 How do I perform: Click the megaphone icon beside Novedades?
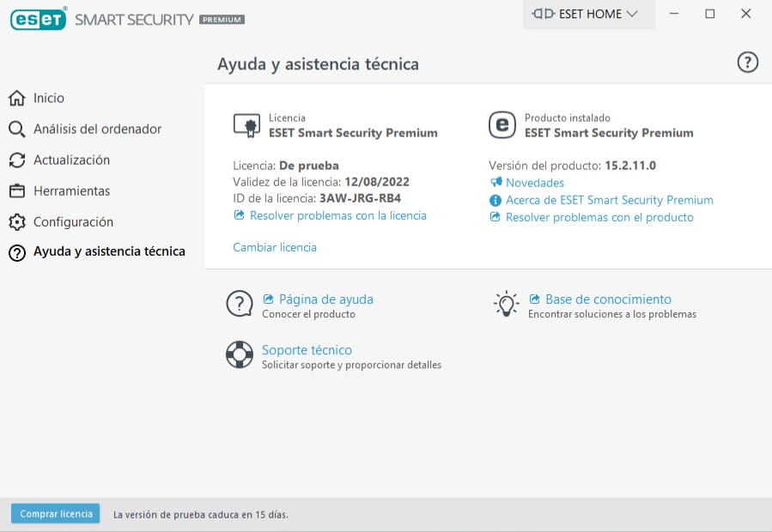coord(495,182)
